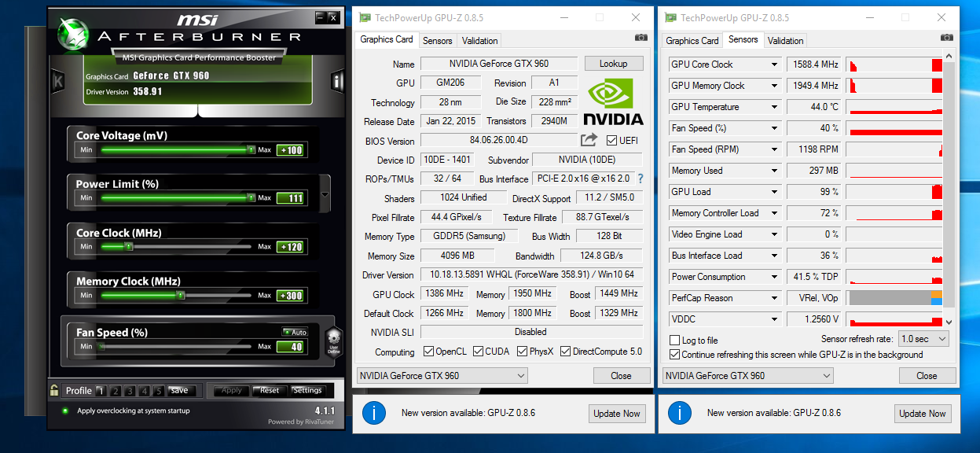
Task: Click info icon in right update banner
Action: [x=679, y=413]
